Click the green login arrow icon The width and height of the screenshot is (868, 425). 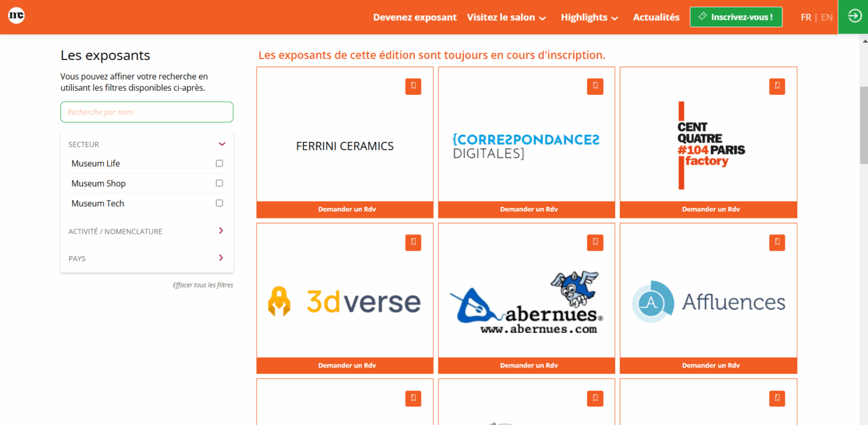854,16
